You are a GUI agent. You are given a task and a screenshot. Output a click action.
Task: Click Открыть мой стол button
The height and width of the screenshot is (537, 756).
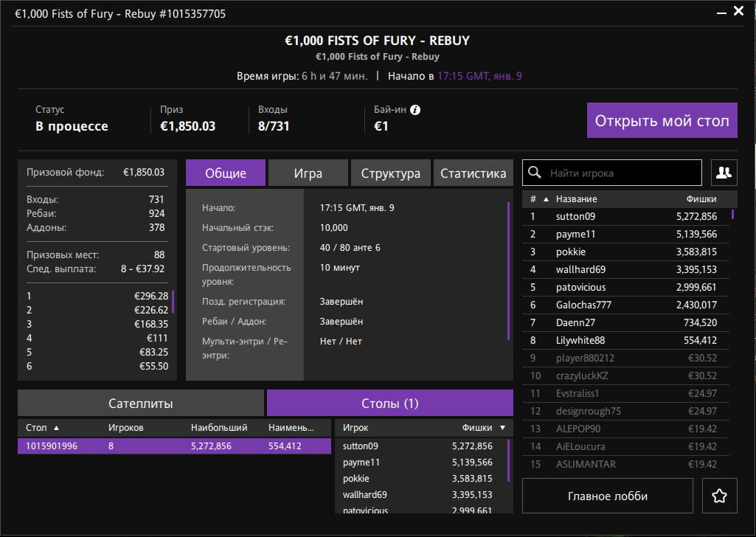coord(662,120)
